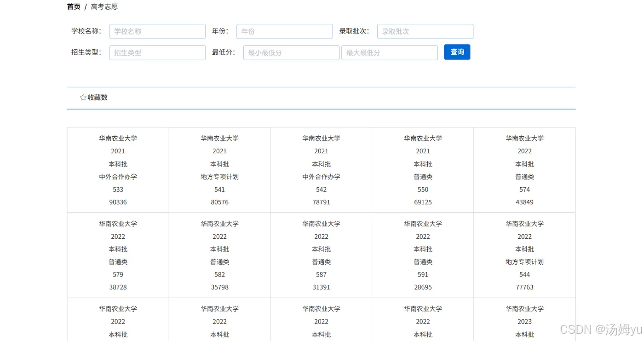Click the rank value 43849
644x341 pixels.
524,202
